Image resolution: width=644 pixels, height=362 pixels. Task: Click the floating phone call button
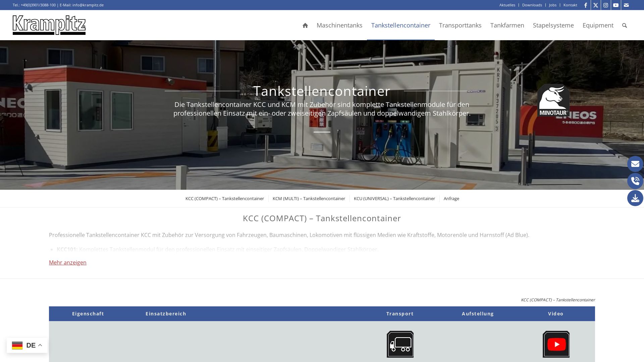tap(635, 181)
